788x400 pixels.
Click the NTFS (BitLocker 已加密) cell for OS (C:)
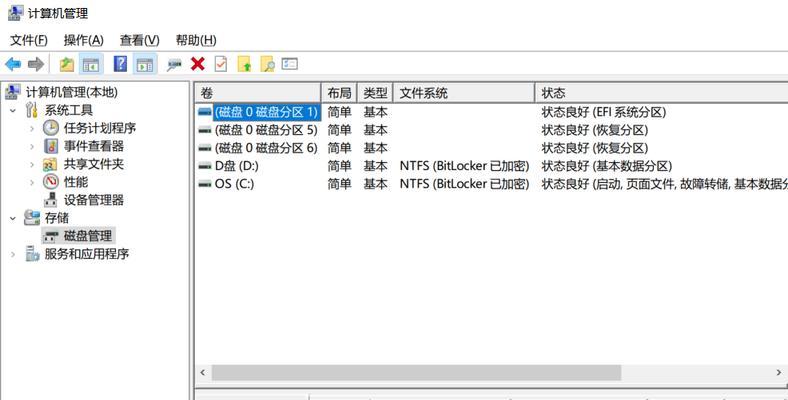tap(464, 184)
